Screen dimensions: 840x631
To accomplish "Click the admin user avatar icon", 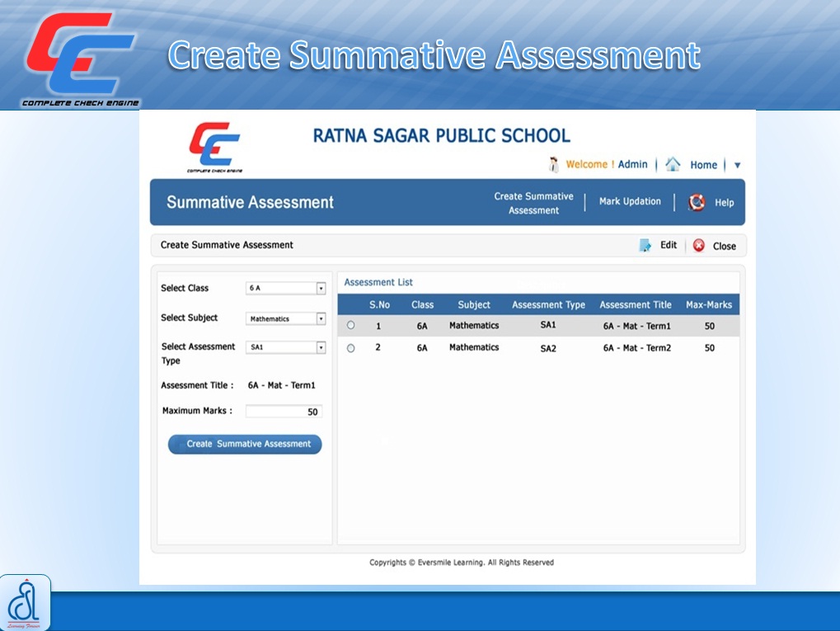I will 553,164.
